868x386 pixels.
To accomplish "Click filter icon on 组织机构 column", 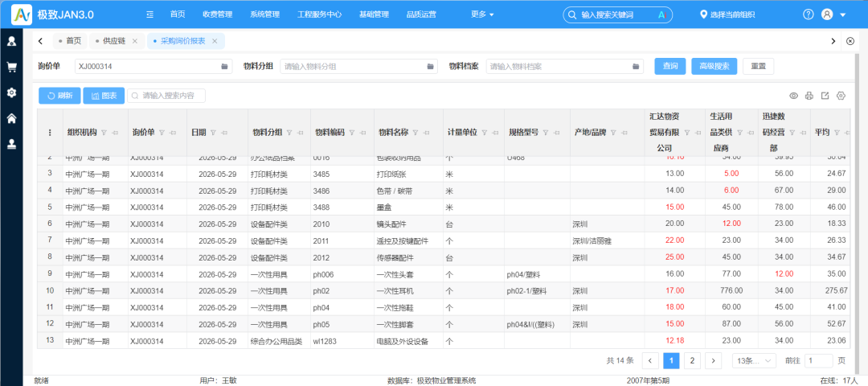I will click(x=104, y=133).
